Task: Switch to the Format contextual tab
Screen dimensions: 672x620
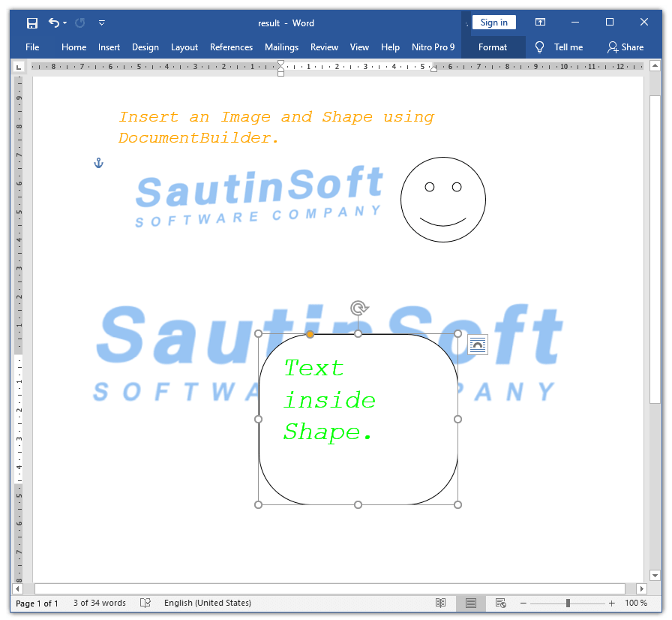Action: pyautogui.click(x=493, y=47)
